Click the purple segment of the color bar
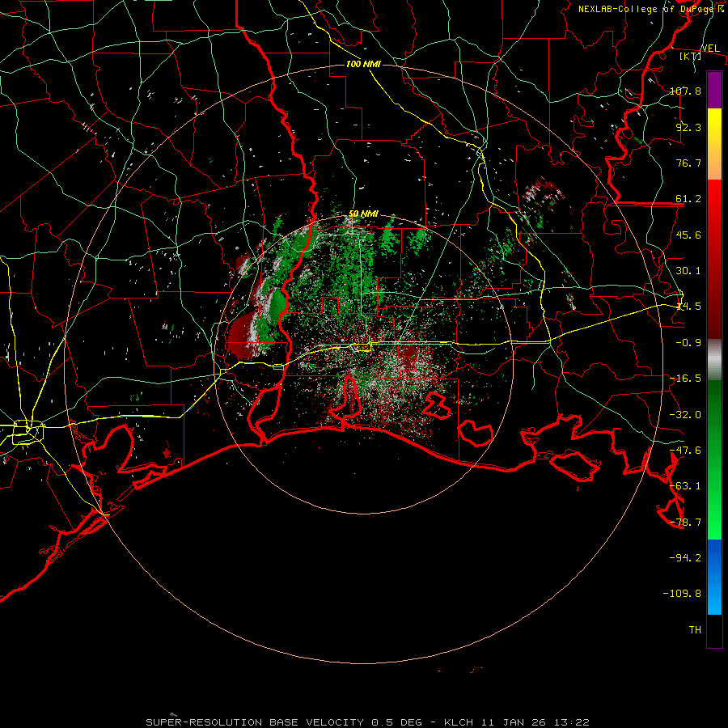The height and width of the screenshot is (728, 728). click(x=714, y=90)
